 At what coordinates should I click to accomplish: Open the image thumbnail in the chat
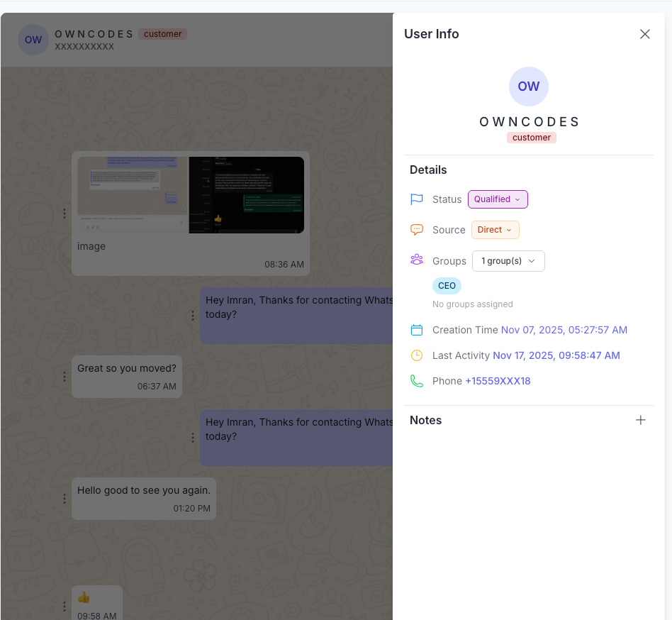click(190, 195)
